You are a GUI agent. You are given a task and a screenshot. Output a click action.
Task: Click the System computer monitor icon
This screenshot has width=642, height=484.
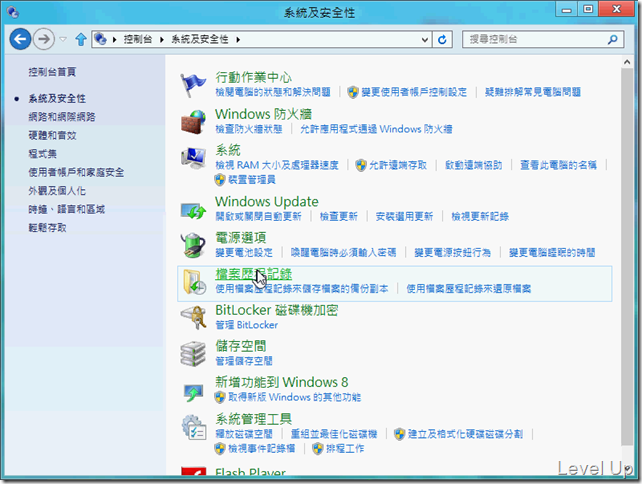pos(193,158)
